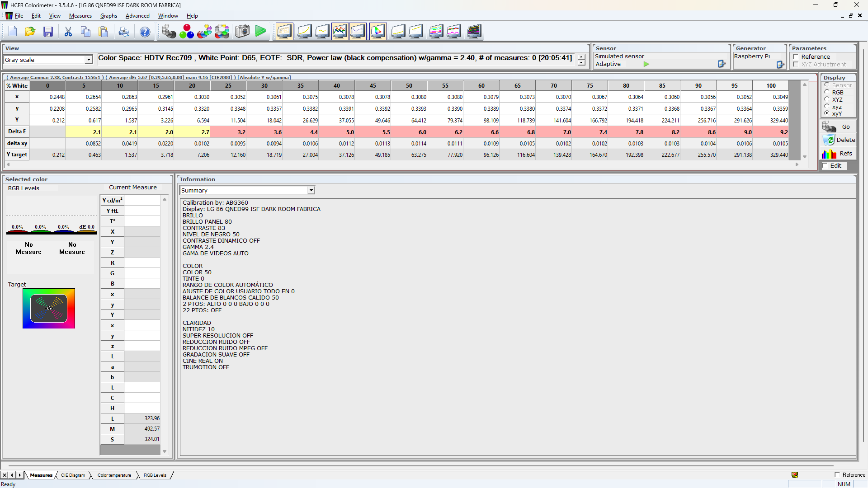Click the Refs button
Viewport: 868px width, 488px height.
click(x=839, y=154)
